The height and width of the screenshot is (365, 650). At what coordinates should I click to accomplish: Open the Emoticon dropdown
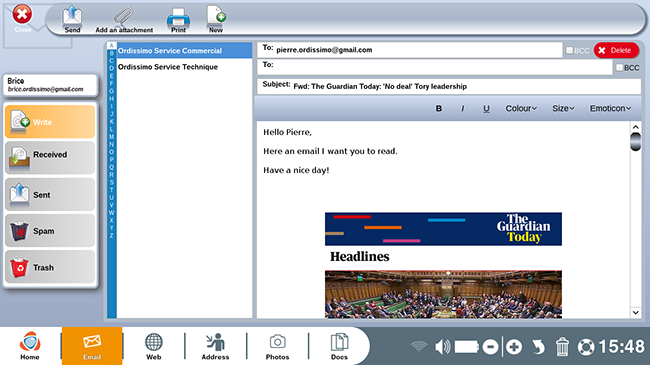(610, 108)
